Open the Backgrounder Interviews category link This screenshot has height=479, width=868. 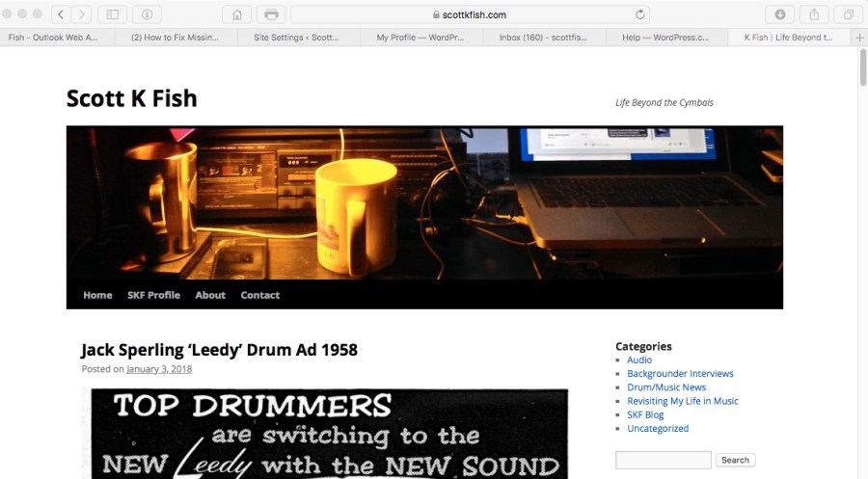(x=680, y=374)
